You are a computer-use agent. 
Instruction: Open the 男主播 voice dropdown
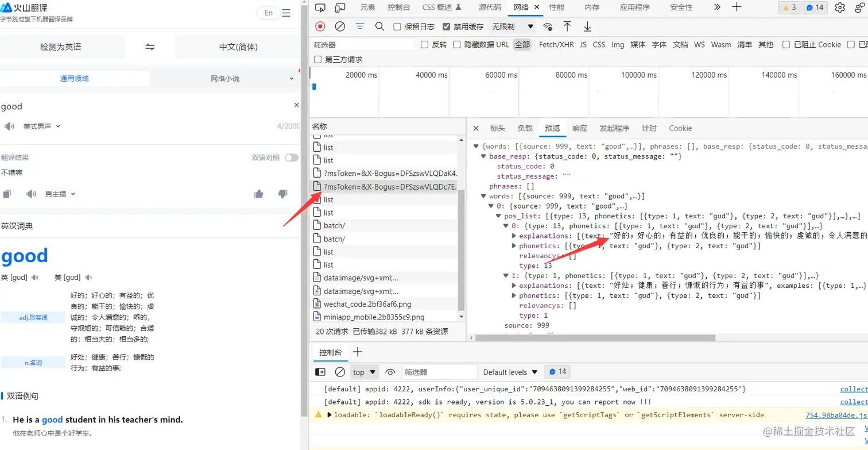60,194
